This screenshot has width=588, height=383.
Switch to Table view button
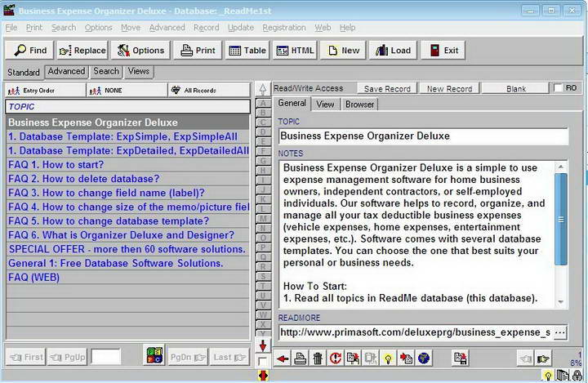[x=247, y=51]
